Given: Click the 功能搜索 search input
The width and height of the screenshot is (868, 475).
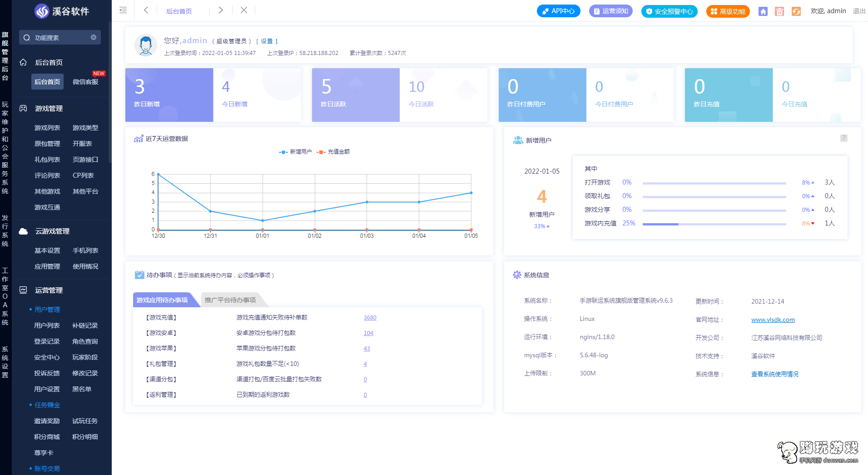Looking at the screenshot, I should coord(60,37).
